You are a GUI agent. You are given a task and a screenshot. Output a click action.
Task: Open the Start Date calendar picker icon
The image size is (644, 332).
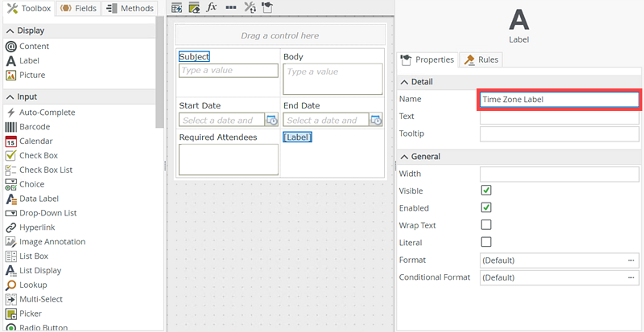(271, 121)
